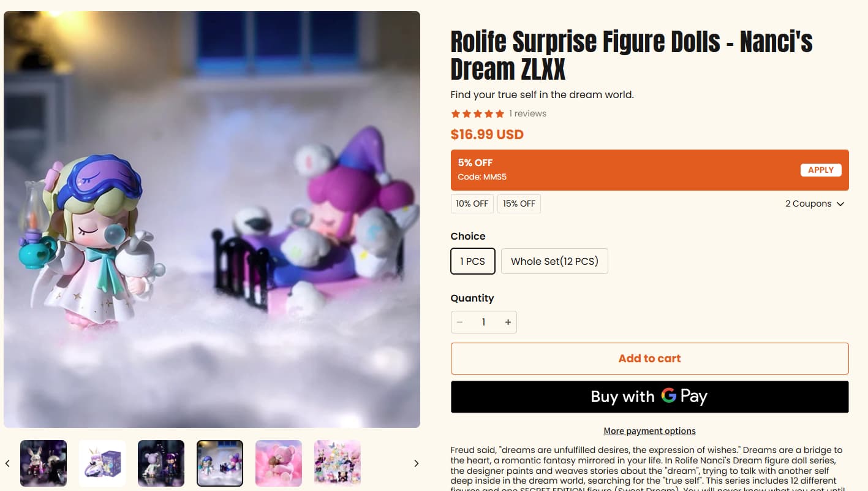Click the next thumbnail arrow
The width and height of the screenshot is (868, 491).
[x=416, y=463]
